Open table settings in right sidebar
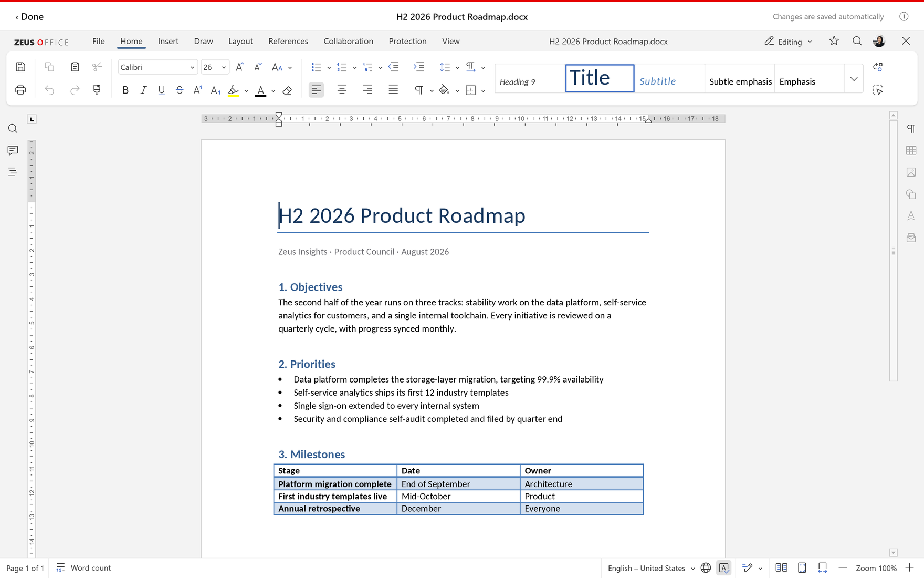 (x=911, y=150)
